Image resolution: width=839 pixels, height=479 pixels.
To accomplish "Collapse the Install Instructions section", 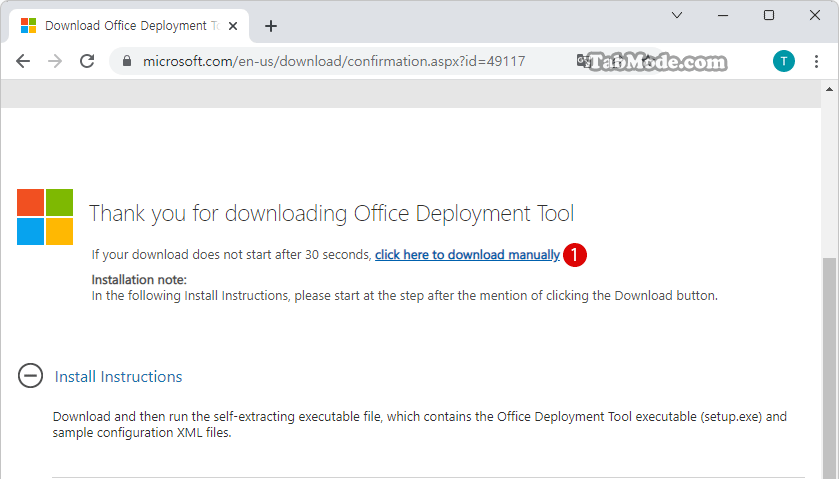I will pos(30,375).
